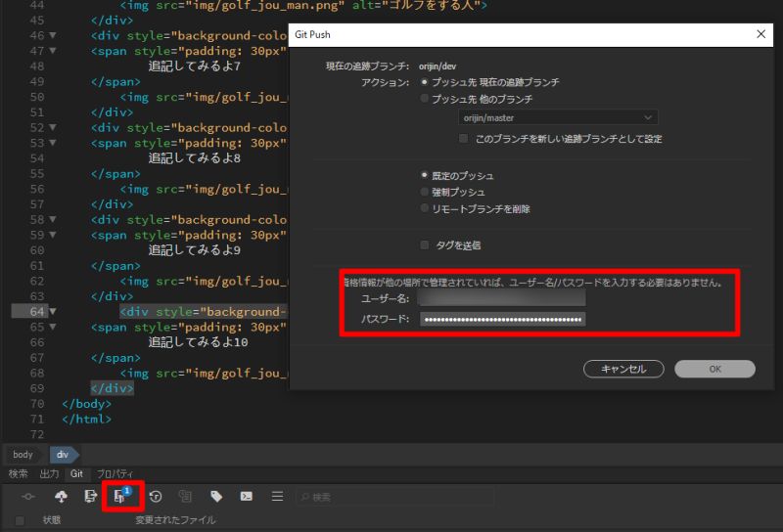The height and width of the screenshot is (532, 783).
Task: Click the ユーザー名 input field
Action: 502,298
